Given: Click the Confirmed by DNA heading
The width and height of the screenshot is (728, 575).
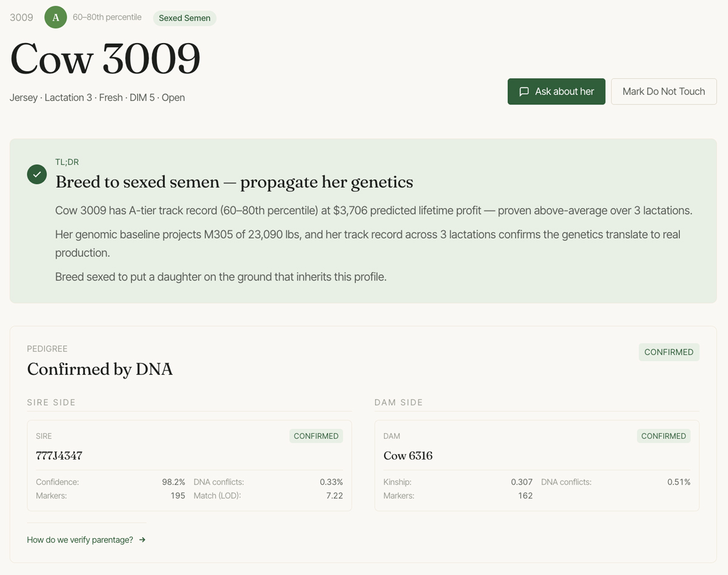Looking at the screenshot, I should point(100,369).
